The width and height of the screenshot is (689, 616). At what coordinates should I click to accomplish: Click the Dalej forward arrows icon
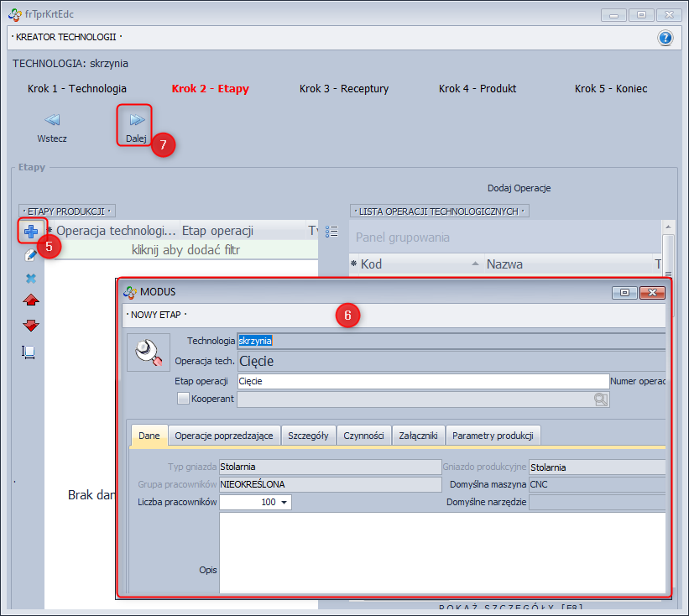coord(136,120)
